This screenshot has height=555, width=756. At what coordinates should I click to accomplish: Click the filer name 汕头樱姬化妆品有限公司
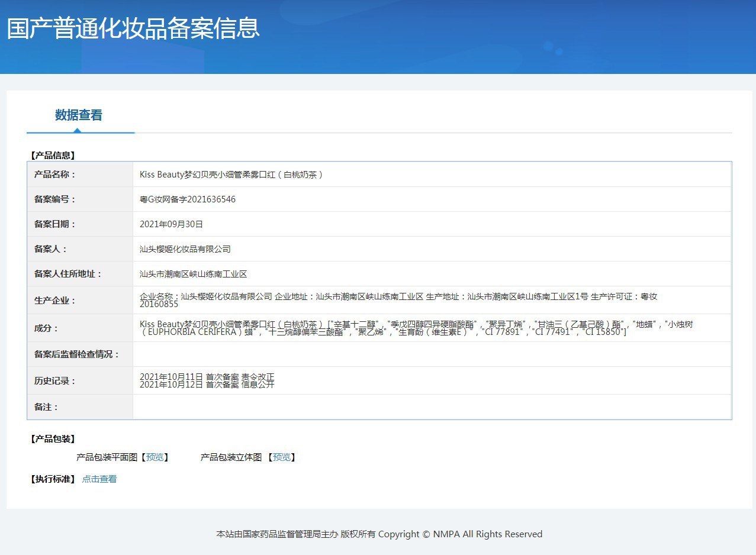point(185,249)
